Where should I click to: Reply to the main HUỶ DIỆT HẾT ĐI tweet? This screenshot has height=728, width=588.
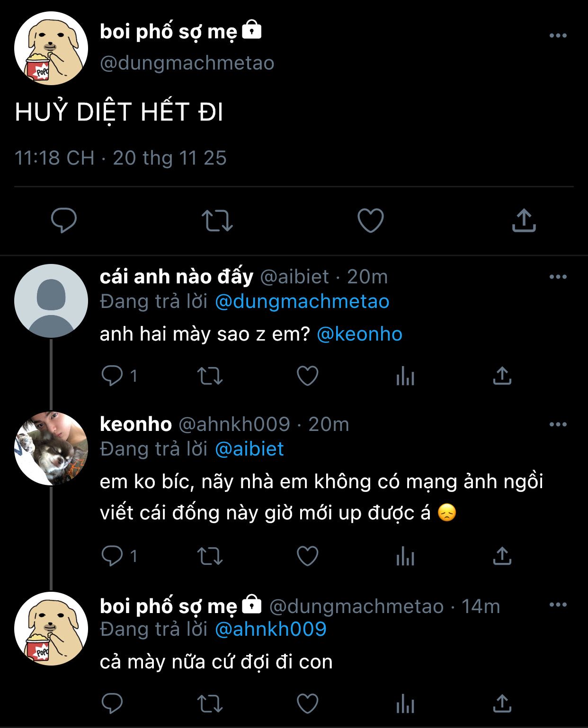64,220
